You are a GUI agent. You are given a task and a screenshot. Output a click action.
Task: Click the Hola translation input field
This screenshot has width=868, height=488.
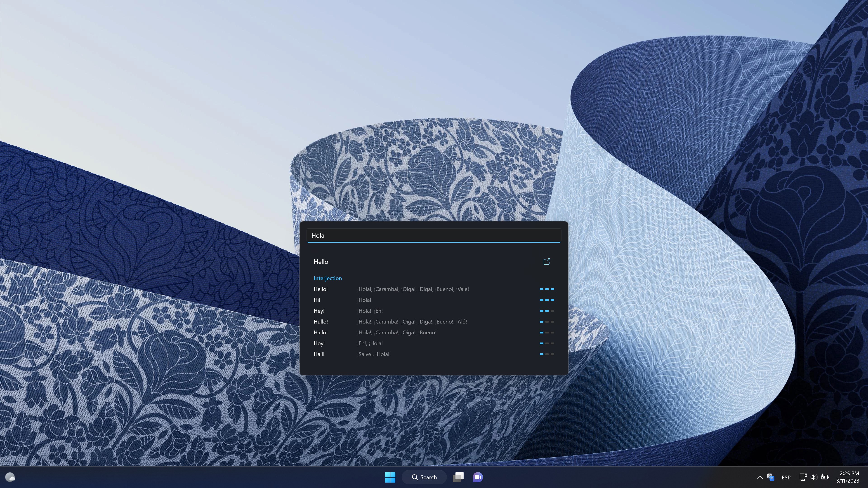[x=434, y=235]
